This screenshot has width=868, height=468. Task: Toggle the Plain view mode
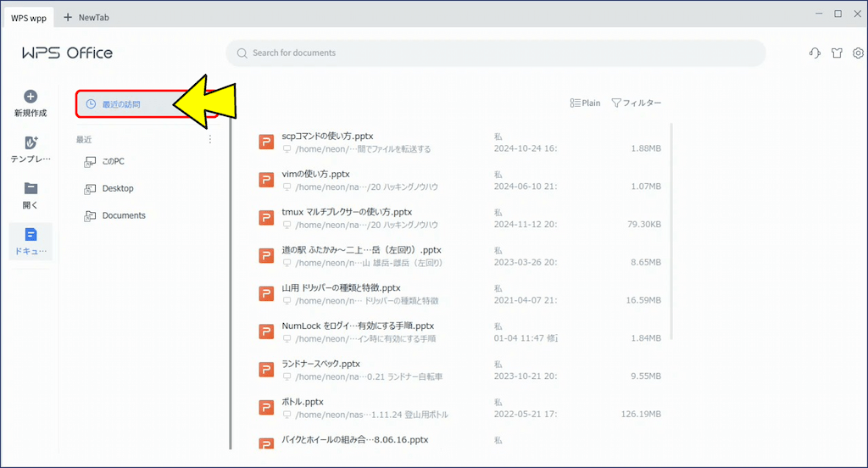tap(585, 103)
